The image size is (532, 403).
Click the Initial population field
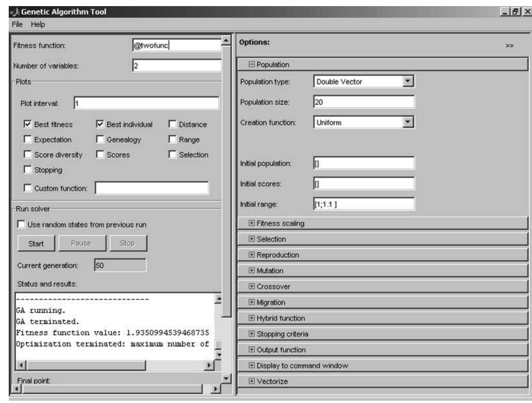[364, 163]
